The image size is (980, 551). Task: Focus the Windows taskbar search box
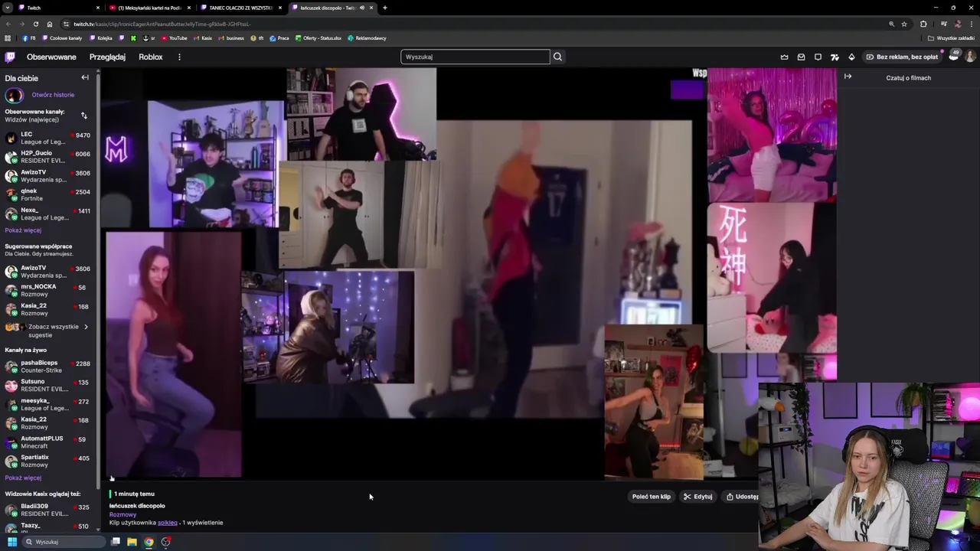(63, 542)
